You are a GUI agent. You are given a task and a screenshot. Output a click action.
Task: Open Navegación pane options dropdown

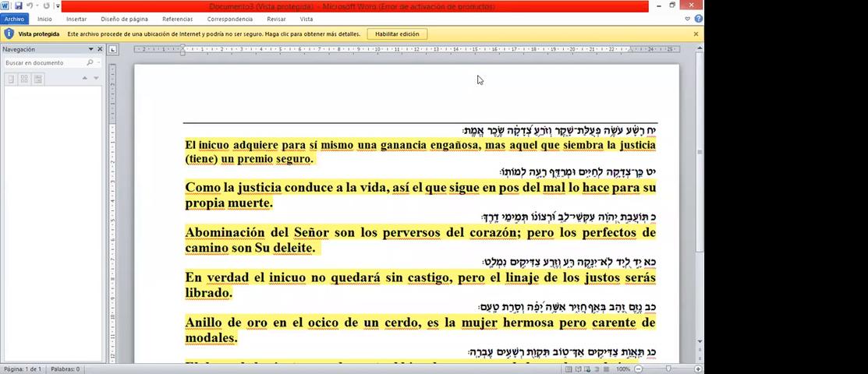90,49
